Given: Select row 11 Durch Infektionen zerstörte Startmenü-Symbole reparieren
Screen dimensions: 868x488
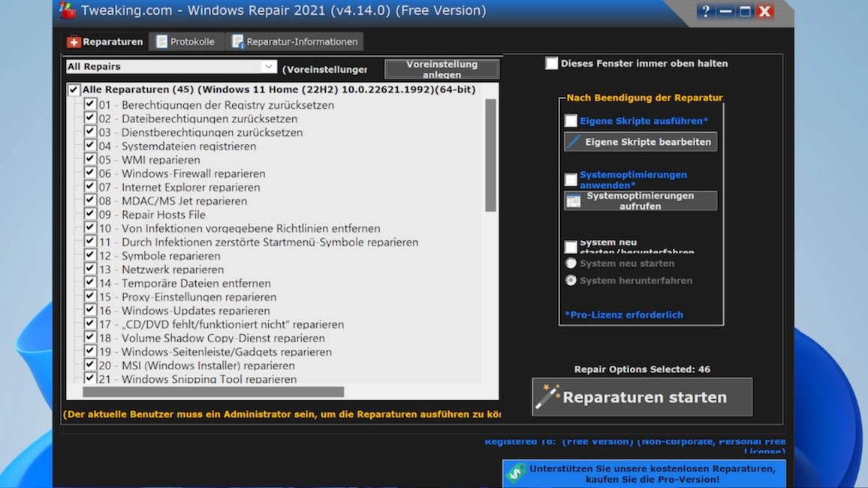Looking at the screenshot, I should coord(258,242).
